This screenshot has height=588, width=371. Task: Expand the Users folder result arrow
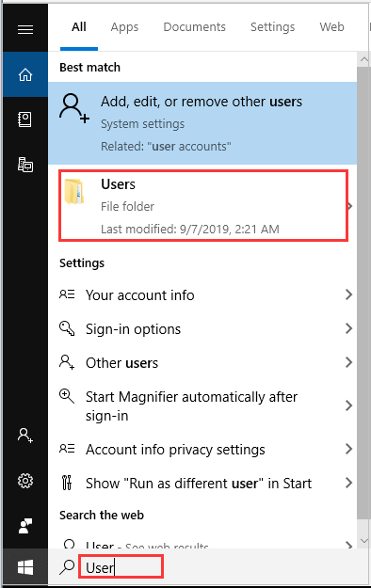coord(350,205)
